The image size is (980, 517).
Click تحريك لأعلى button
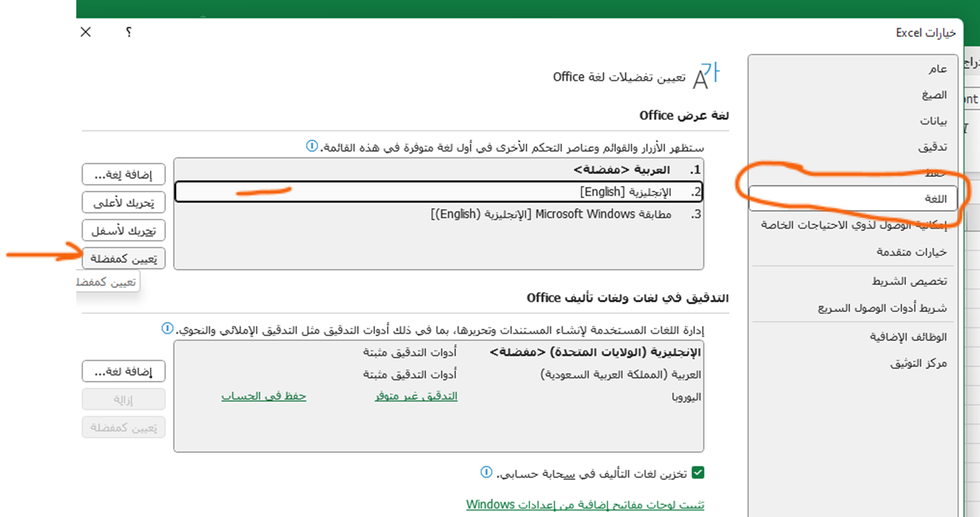[x=124, y=202]
